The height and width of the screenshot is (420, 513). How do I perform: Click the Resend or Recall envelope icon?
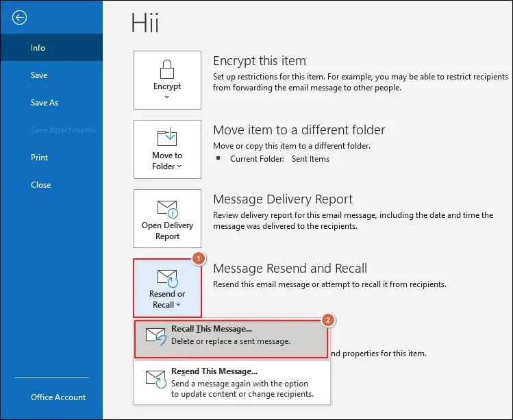tap(168, 278)
